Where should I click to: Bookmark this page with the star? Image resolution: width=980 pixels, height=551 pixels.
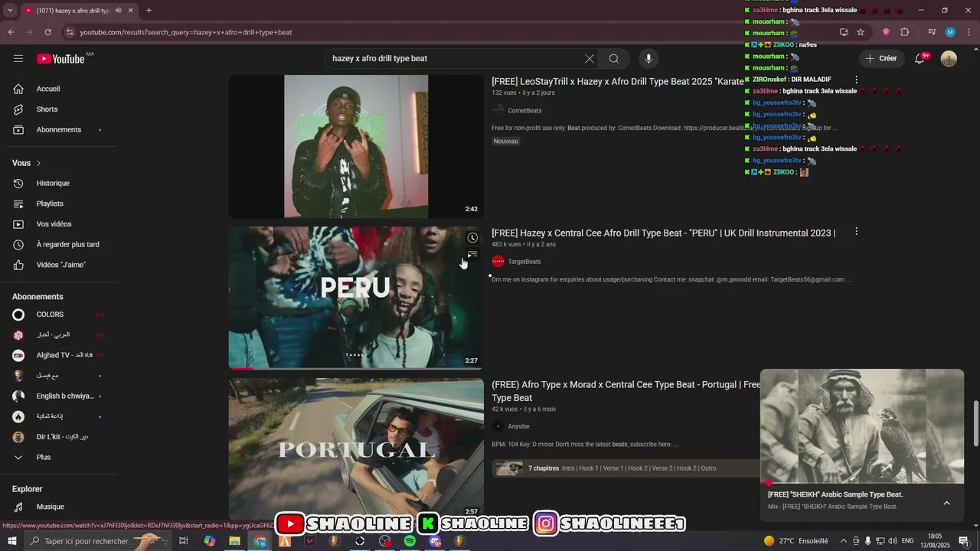click(861, 32)
